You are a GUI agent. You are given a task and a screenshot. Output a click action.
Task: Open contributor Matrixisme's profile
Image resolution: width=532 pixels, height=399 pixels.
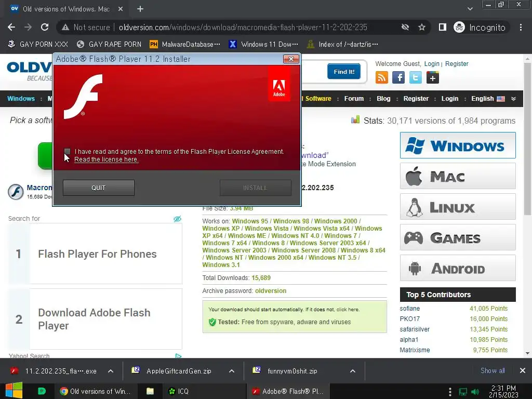click(x=415, y=350)
